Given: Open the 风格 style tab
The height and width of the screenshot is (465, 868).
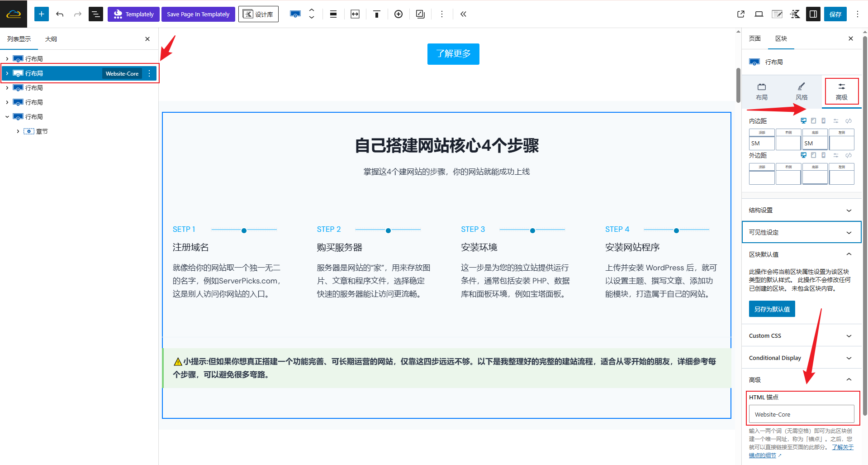Looking at the screenshot, I should (801, 91).
